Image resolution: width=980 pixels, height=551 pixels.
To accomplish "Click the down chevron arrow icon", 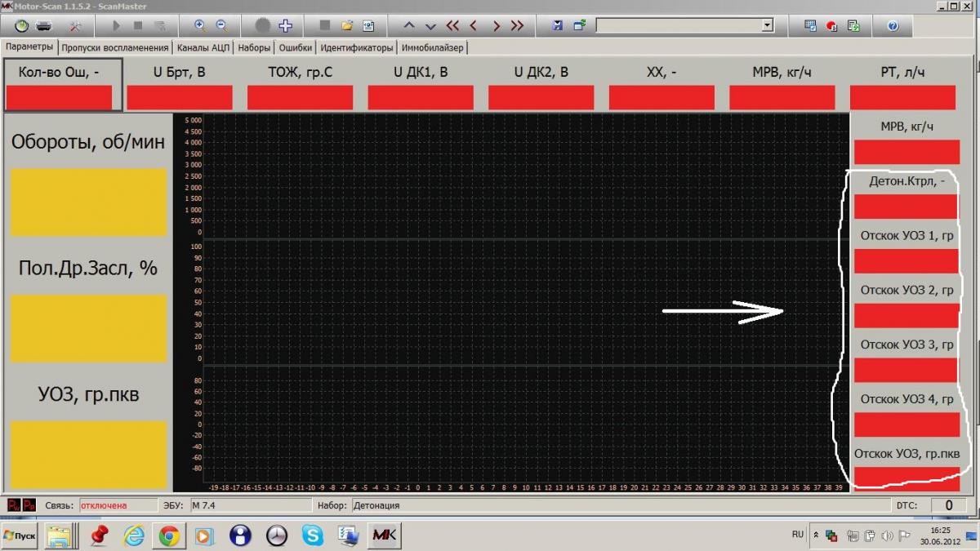I will [x=430, y=25].
